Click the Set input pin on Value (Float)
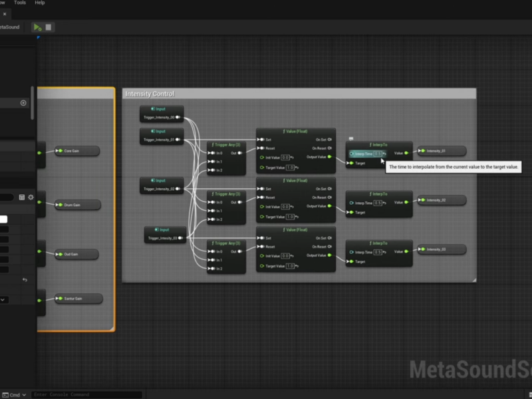Viewport: 532px width, 399px height. pyautogui.click(x=261, y=140)
